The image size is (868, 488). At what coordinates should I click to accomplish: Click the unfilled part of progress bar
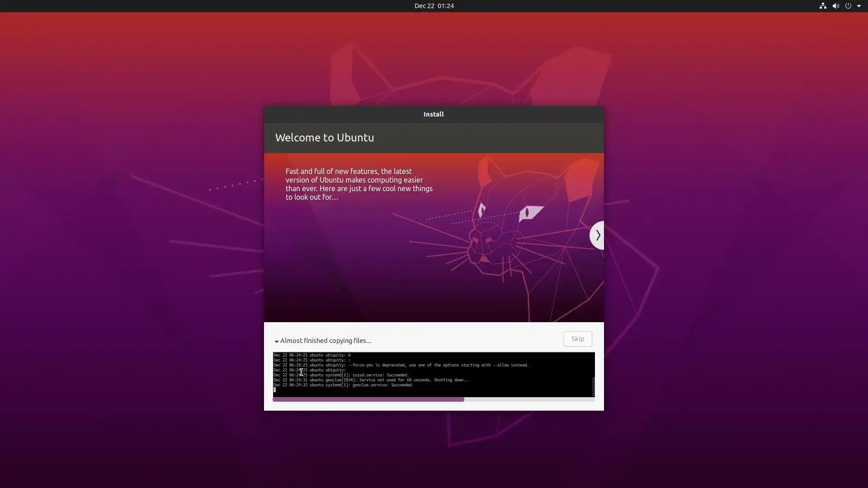pos(529,399)
